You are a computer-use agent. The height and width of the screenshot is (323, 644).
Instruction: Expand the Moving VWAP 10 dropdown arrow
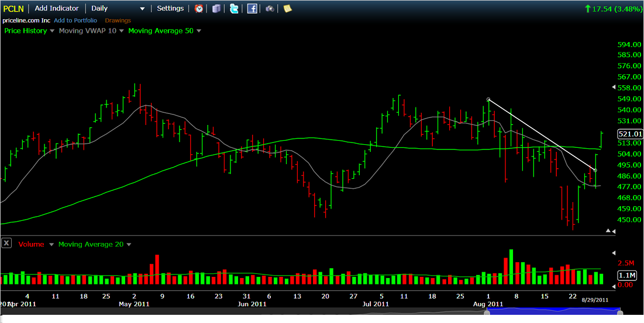(122, 31)
